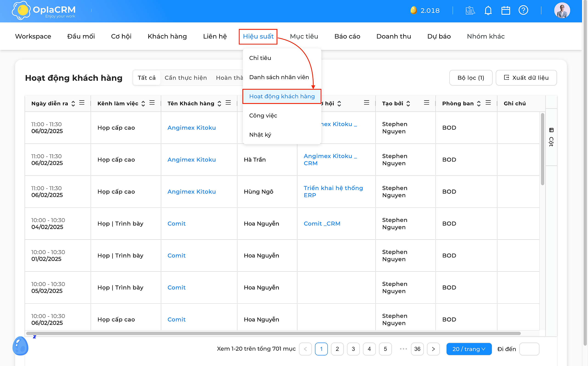
Task: Go to page 5
Action: coord(385,349)
